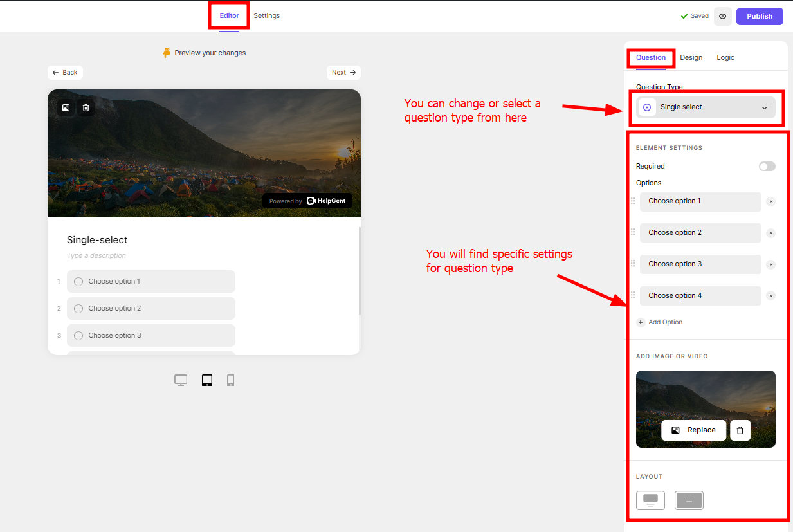Open the Settings tab at top
This screenshot has width=793, height=532.
pyautogui.click(x=266, y=15)
